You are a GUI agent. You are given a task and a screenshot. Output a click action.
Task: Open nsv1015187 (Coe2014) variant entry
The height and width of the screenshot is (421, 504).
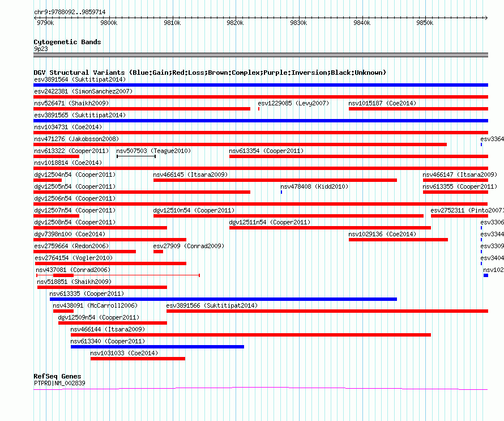click(382, 103)
